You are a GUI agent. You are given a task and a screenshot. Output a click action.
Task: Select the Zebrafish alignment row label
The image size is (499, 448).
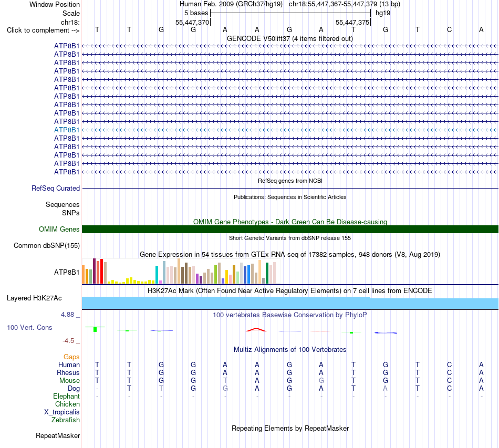click(x=66, y=420)
